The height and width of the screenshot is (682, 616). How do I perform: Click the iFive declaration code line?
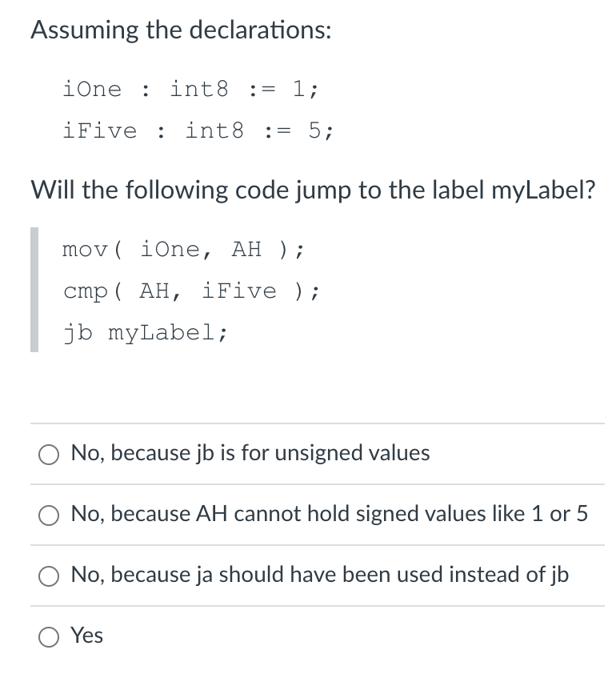(x=198, y=130)
